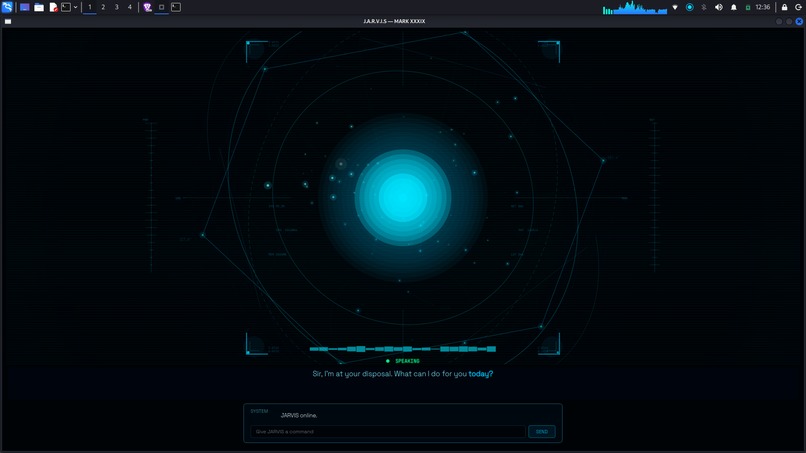Viewport: 806px width, 453px height.
Task: Open the JARVIS window menu icon
Action: 8,22
